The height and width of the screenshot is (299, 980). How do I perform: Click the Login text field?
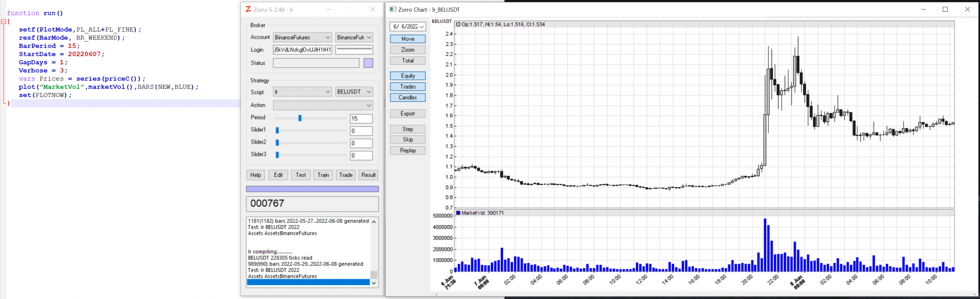click(x=302, y=50)
